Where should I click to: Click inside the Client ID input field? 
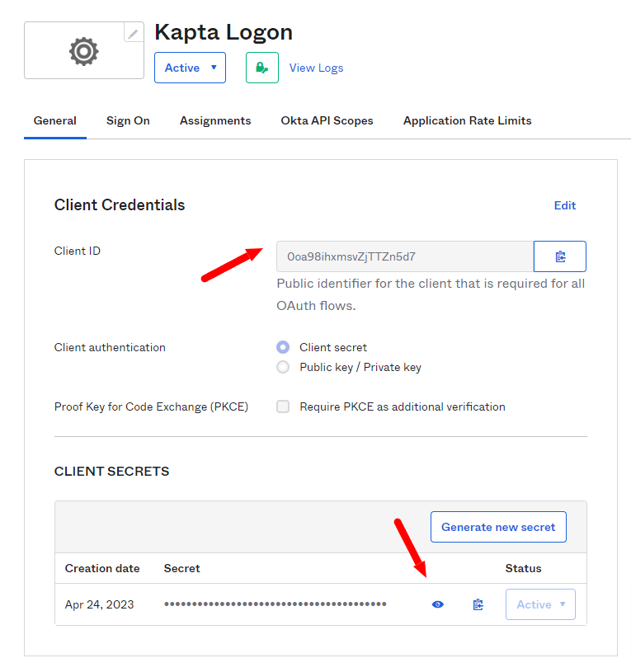tap(404, 256)
